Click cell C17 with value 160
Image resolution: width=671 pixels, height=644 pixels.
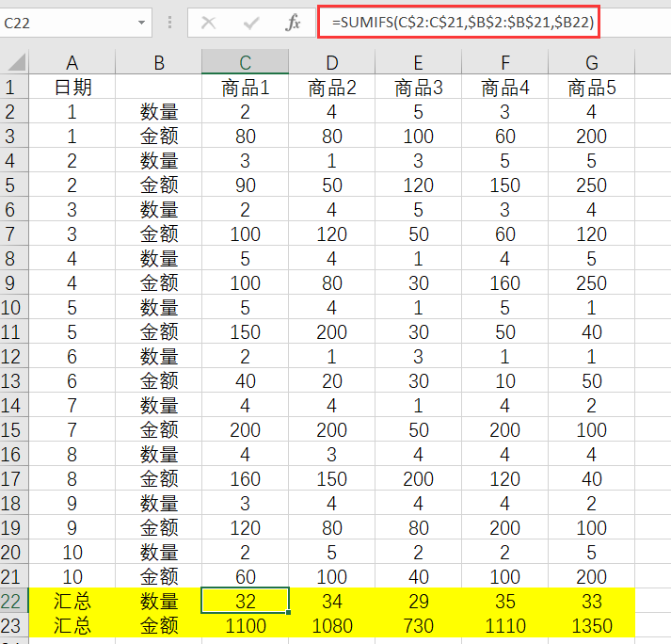coord(246,478)
